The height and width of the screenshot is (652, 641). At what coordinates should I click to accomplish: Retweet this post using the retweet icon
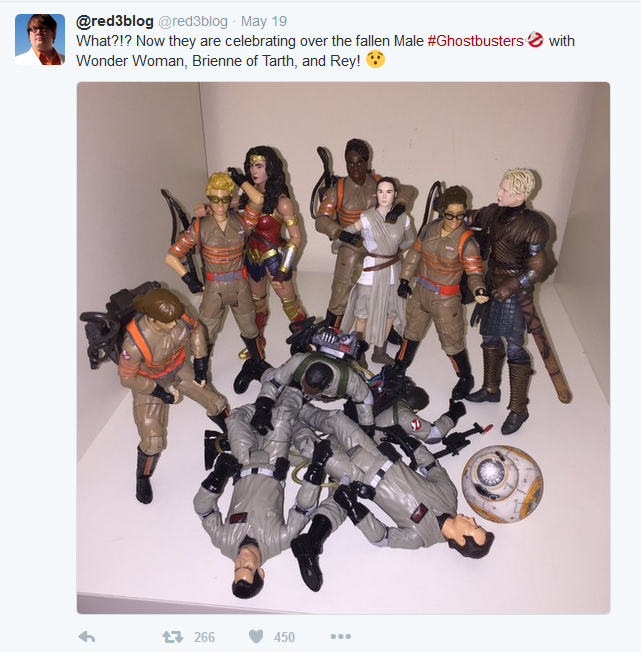(x=173, y=637)
